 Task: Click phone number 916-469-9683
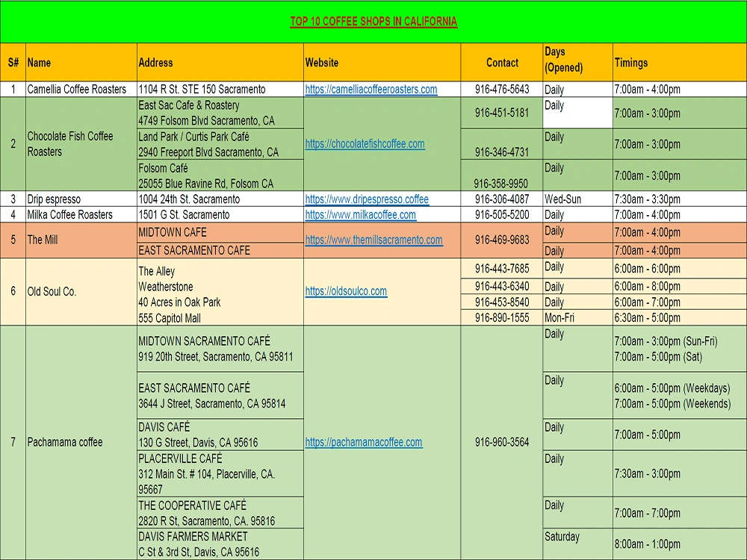pos(502,240)
